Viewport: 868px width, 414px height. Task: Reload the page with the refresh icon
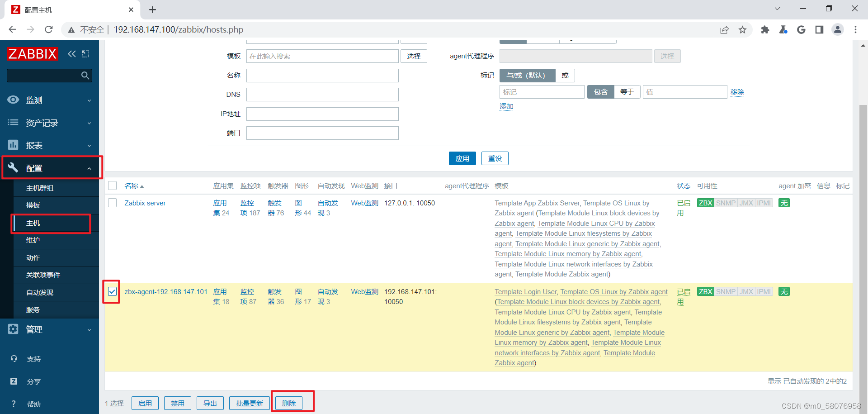(x=49, y=29)
